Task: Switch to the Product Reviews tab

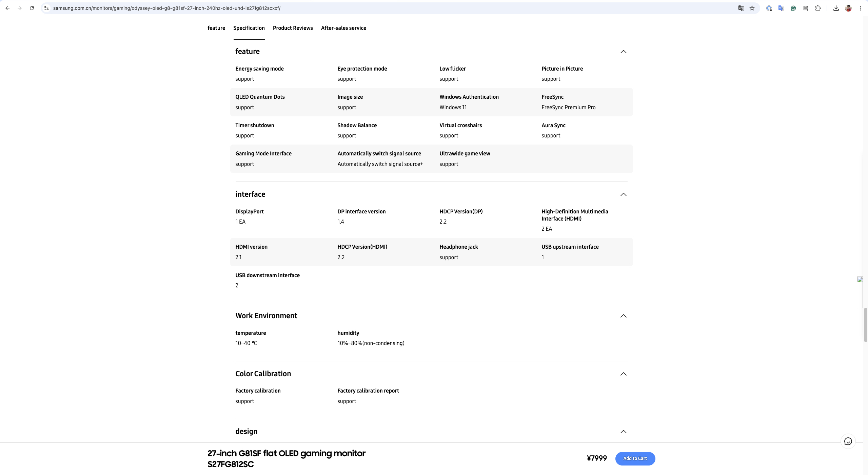Action: 293,28
